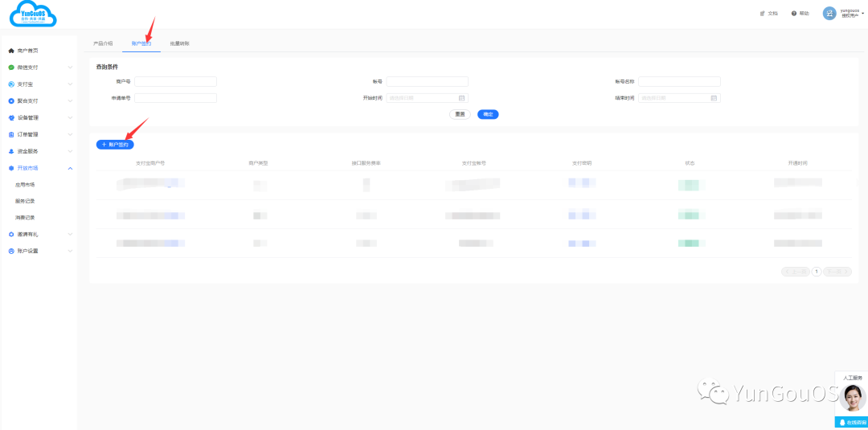This screenshot has width=868, height=430.
Task: Click the 文档 link text
Action: coord(772,14)
